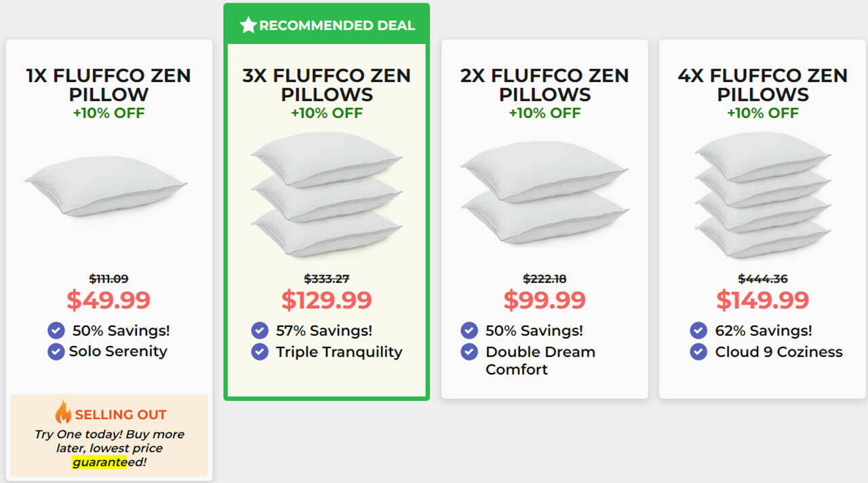The image size is (868, 483).
Task: Click the four stacked pillows image
Action: [x=763, y=195]
